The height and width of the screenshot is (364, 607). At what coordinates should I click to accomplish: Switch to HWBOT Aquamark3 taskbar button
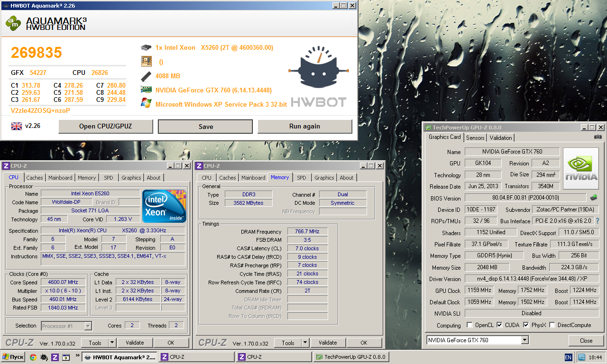(120, 357)
